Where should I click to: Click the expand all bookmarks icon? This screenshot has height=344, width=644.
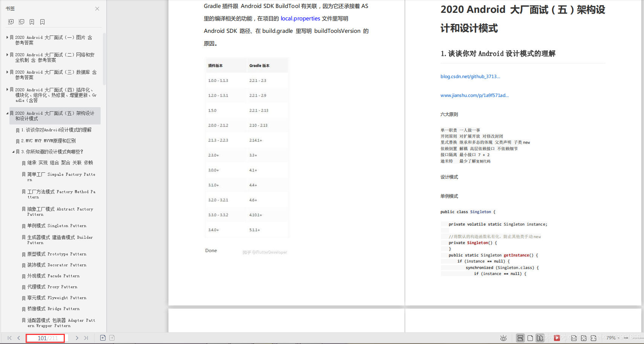point(11,22)
